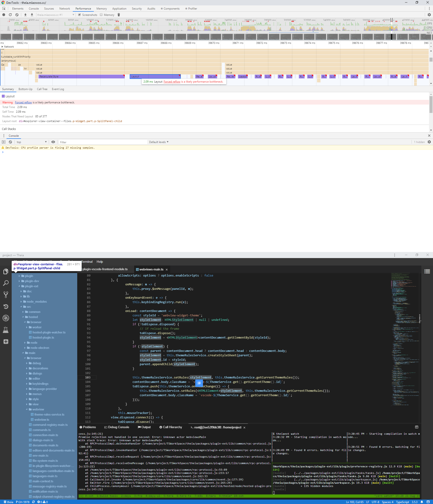The image size is (433, 504).
Task: Disable the Screenshots checkbox in DevTools
Action: point(79,15)
